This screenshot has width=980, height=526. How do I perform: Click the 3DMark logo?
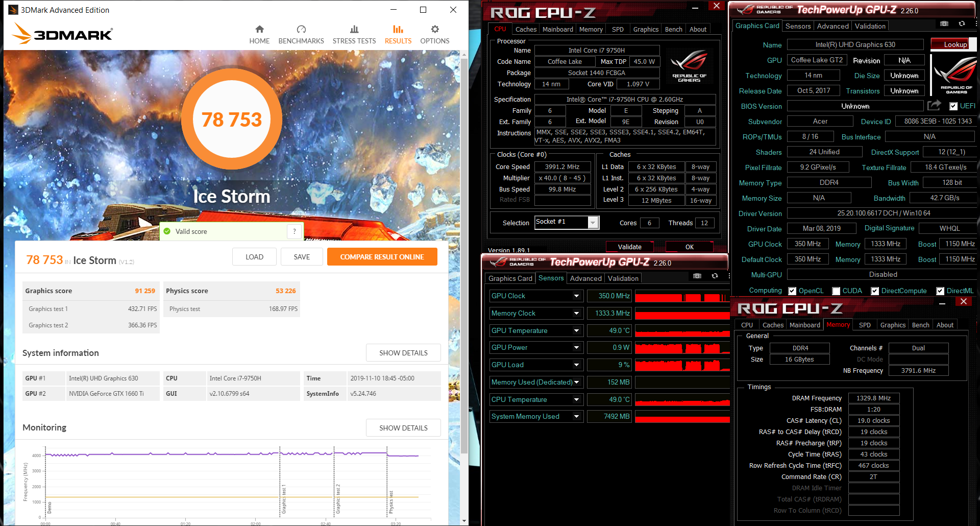pos(62,33)
